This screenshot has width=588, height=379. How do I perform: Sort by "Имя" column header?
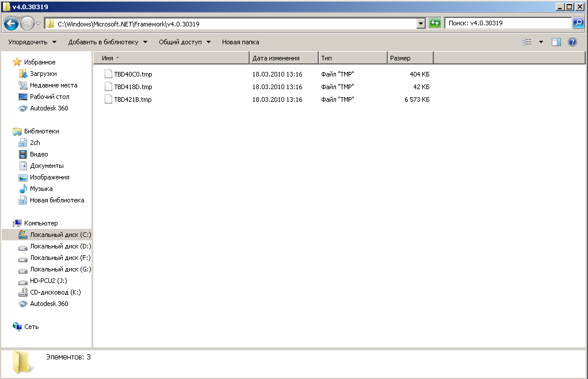tap(171, 58)
